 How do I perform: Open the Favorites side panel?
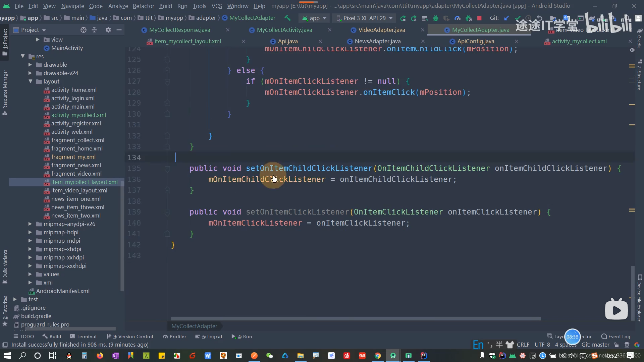[5, 311]
